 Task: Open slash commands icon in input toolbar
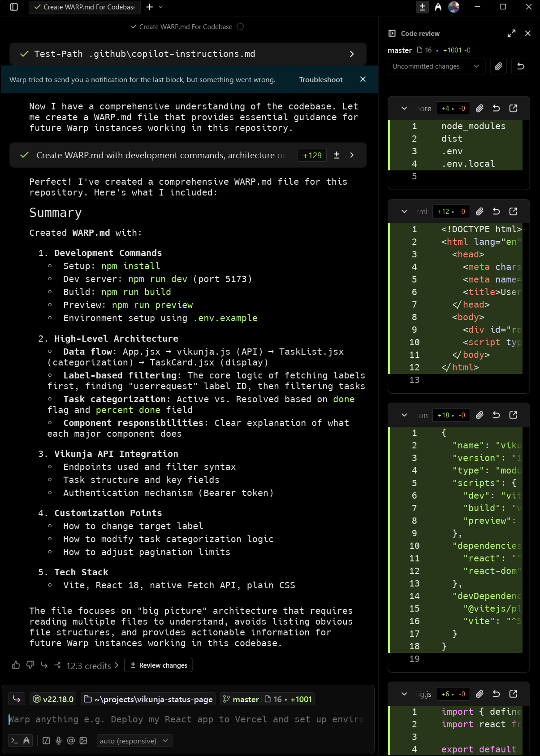coord(46,740)
